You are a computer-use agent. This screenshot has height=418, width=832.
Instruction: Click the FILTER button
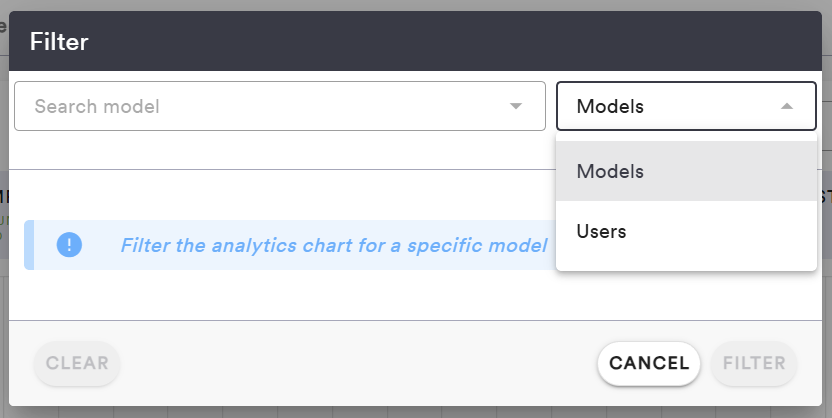point(754,363)
